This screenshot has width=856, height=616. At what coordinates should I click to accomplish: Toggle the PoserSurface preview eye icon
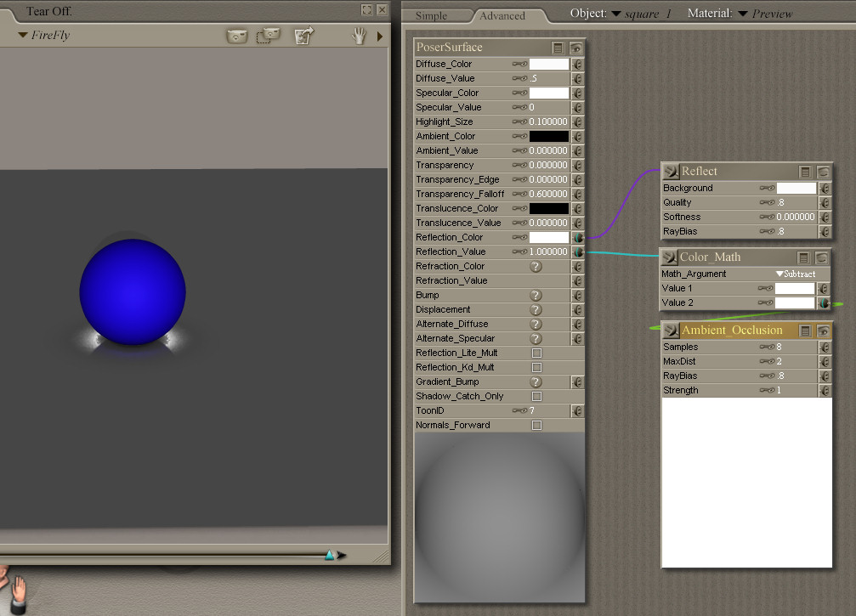(x=576, y=48)
